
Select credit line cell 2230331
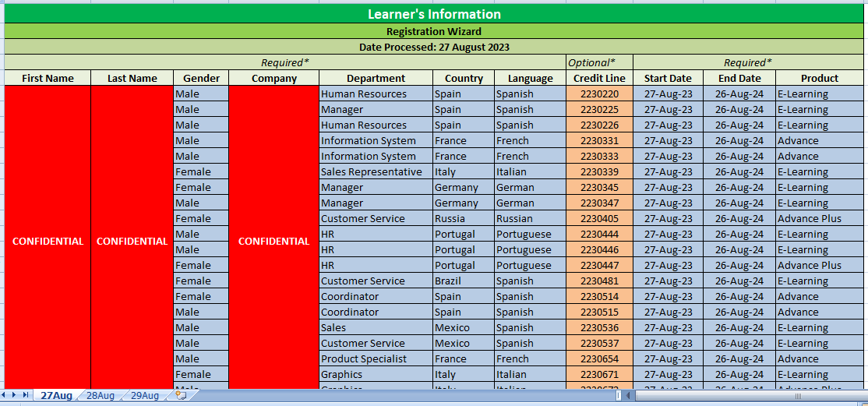[599, 140]
